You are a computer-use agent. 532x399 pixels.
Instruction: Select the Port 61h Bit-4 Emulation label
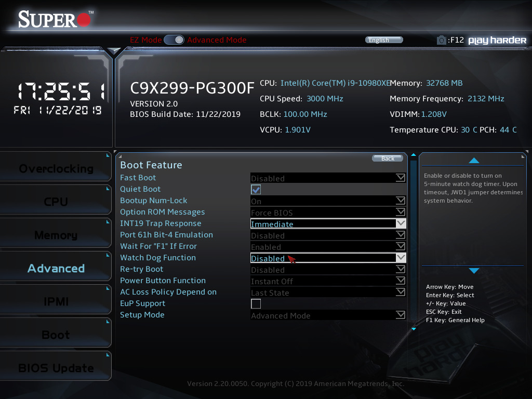click(166, 235)
